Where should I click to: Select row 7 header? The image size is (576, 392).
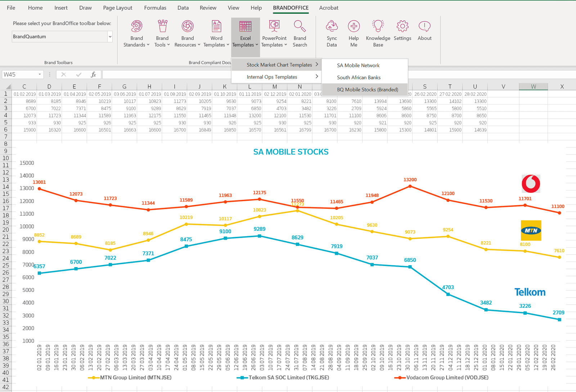click(x=6, y=136)
